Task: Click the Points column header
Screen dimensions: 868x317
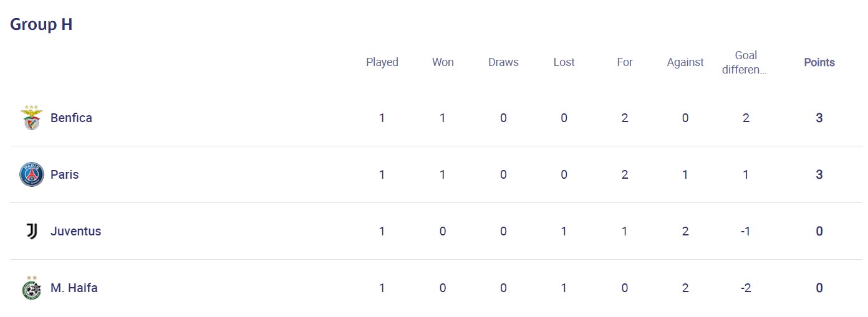Action: click(x=819, y=62)
